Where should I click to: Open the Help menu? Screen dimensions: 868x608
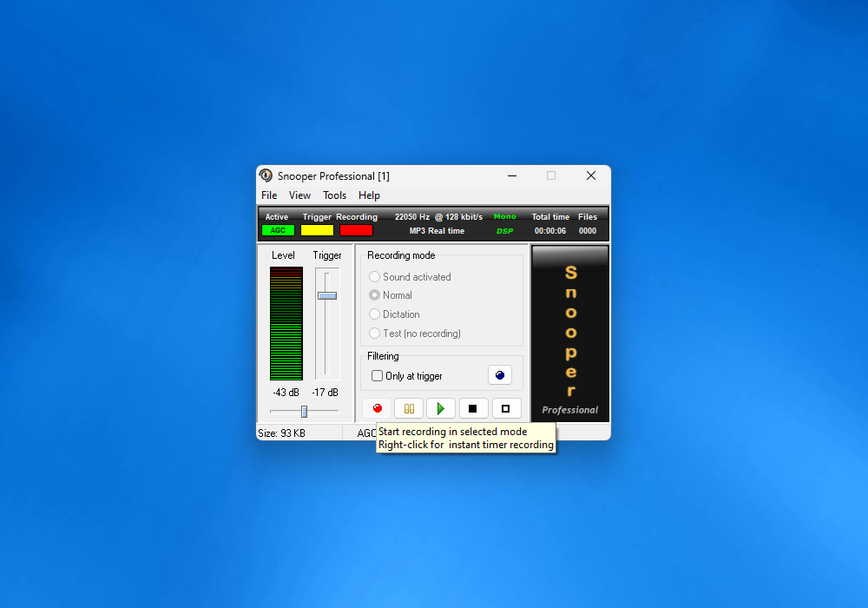[369, 195]
